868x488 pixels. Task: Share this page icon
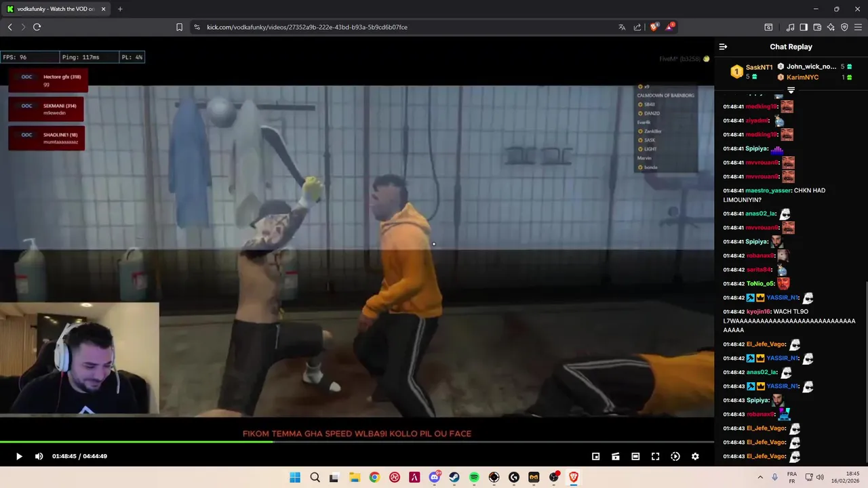[x=637, y=27]
